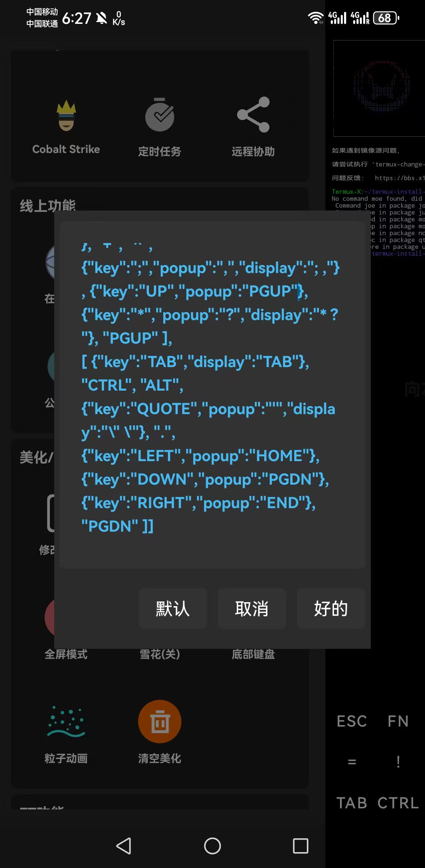Tap the 底部键盘 label
The height and width of the screenshot is (868, 425).
tap(253, 654)
